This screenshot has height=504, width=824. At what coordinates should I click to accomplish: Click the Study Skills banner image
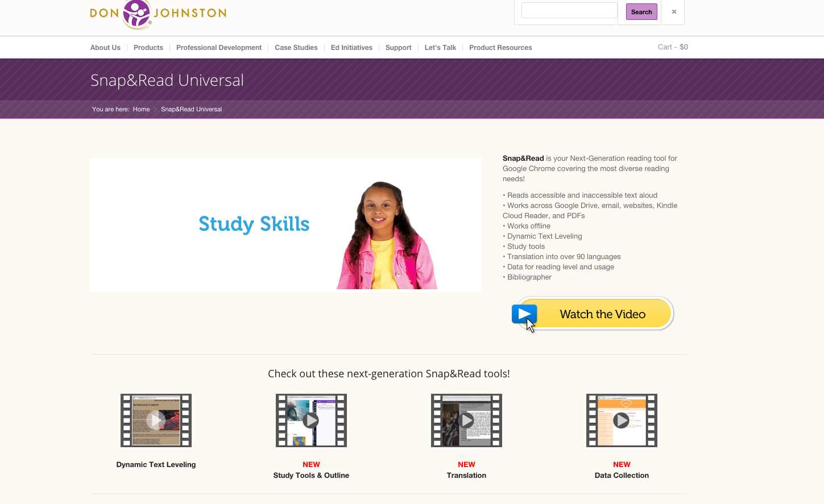coord(285,225)
